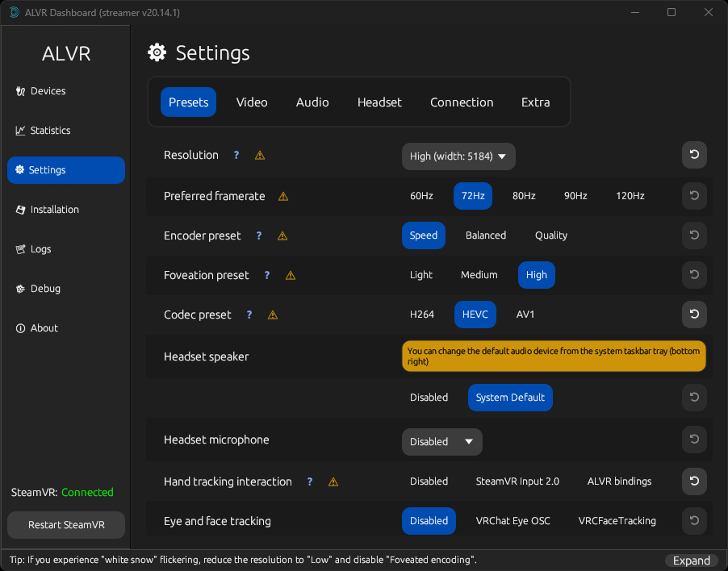Disable the headset speaker
The width and height of the screenshot is (728, 571).
point(429,398)
